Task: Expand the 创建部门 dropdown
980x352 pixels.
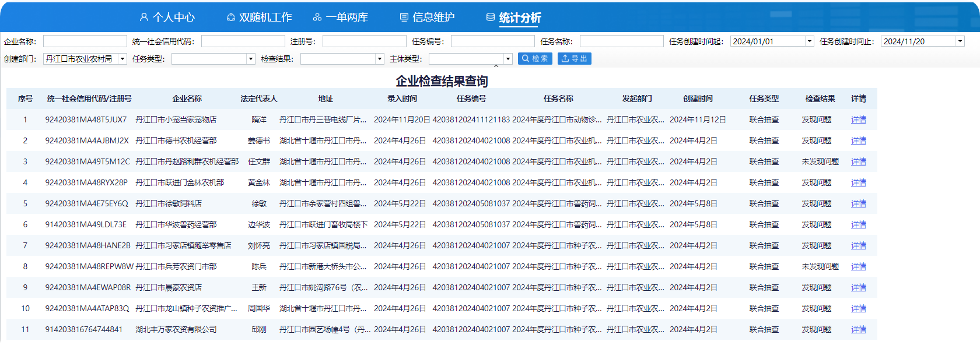Action: pos(123,59)
